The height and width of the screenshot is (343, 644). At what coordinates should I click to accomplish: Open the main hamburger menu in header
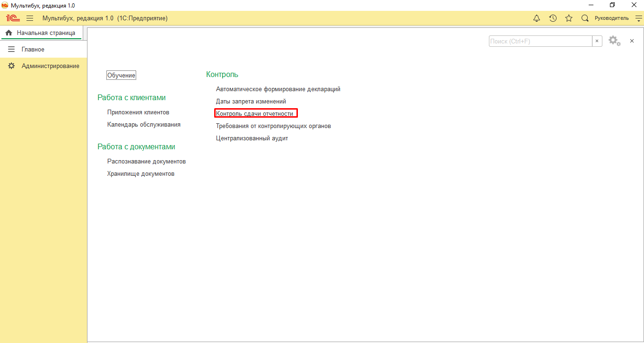[x=30, y=18]
